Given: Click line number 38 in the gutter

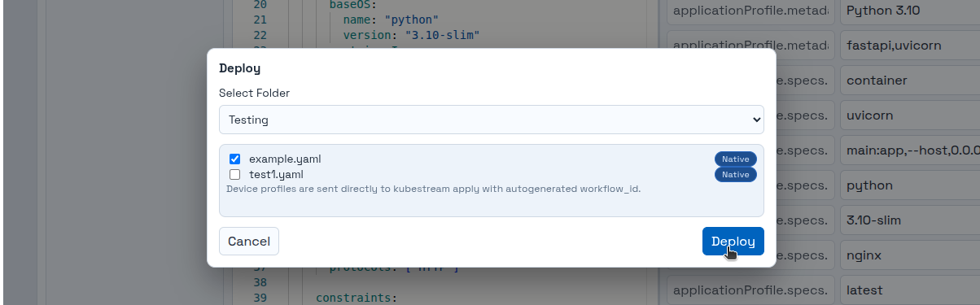Looking at the screenshot, I should pos(260,282).
